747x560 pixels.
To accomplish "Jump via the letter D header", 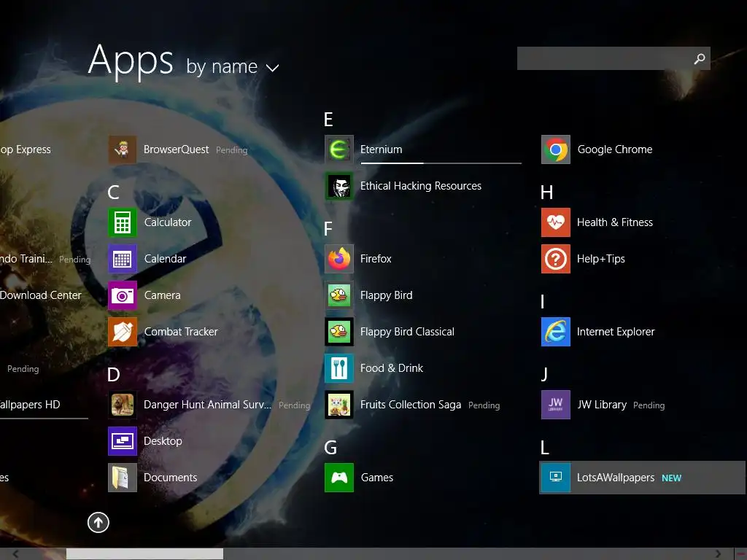I will (113, 375).
